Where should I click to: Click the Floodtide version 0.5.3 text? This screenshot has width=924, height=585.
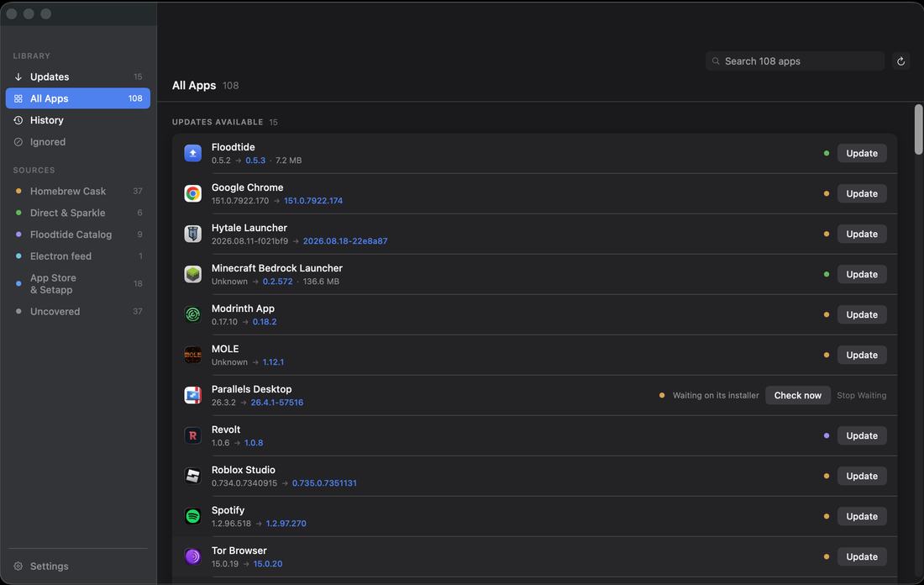[255, 161]
